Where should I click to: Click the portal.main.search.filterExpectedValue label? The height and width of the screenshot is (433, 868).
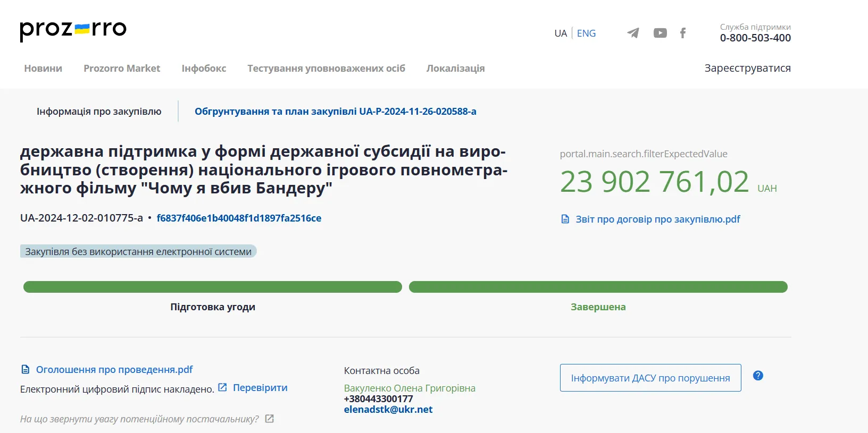(x=644, y=154)
